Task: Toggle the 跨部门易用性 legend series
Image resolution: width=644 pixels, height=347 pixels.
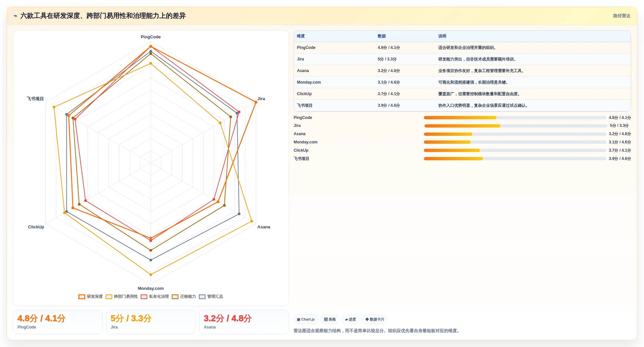Action: point(122,296)
